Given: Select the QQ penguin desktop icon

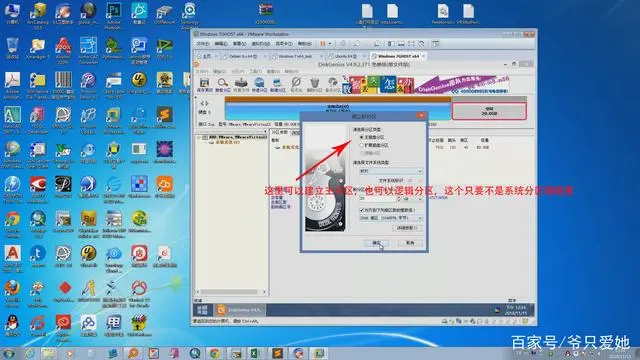Looking at the screenshot, I should pos(13,325).
